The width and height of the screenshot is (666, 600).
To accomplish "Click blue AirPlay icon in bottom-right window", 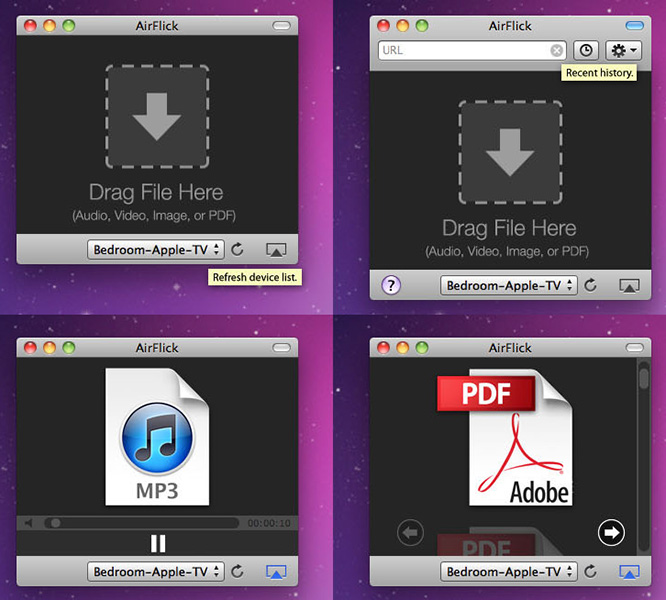I will click(x=629, y=572).
